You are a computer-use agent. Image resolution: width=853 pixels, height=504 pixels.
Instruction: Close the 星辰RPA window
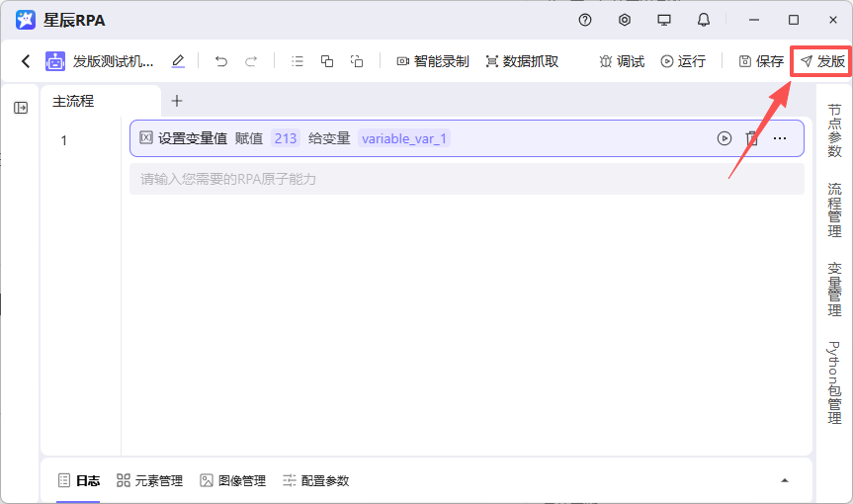coord(833,20)
